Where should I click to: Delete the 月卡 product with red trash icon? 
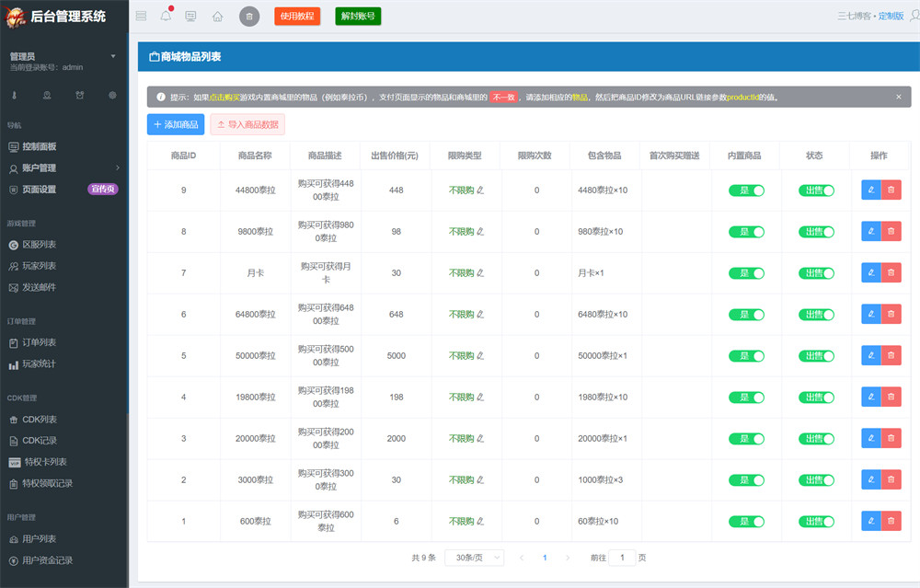point(891,273)
